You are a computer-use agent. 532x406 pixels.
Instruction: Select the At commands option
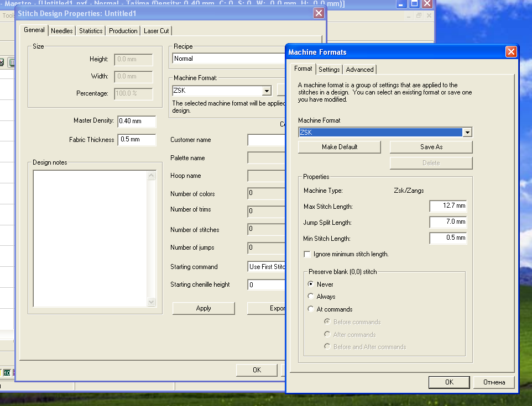click(311, 309)
